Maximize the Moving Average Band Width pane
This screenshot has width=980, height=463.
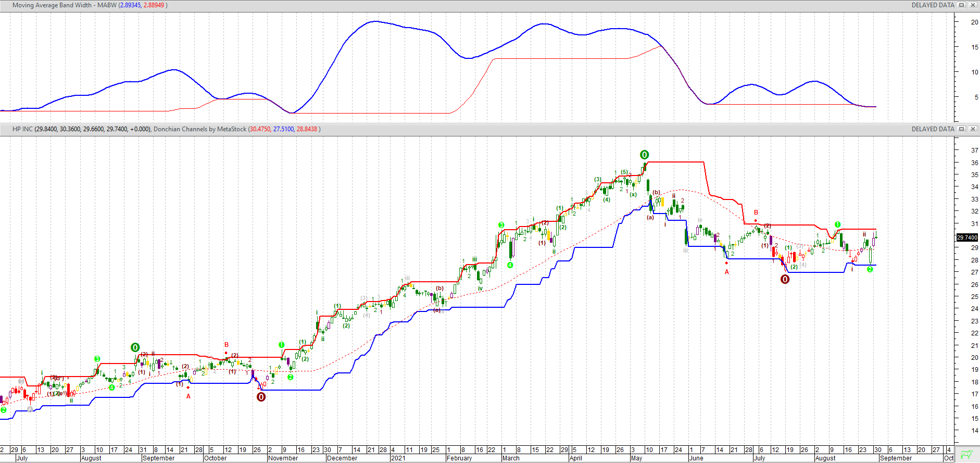[962, 5]
